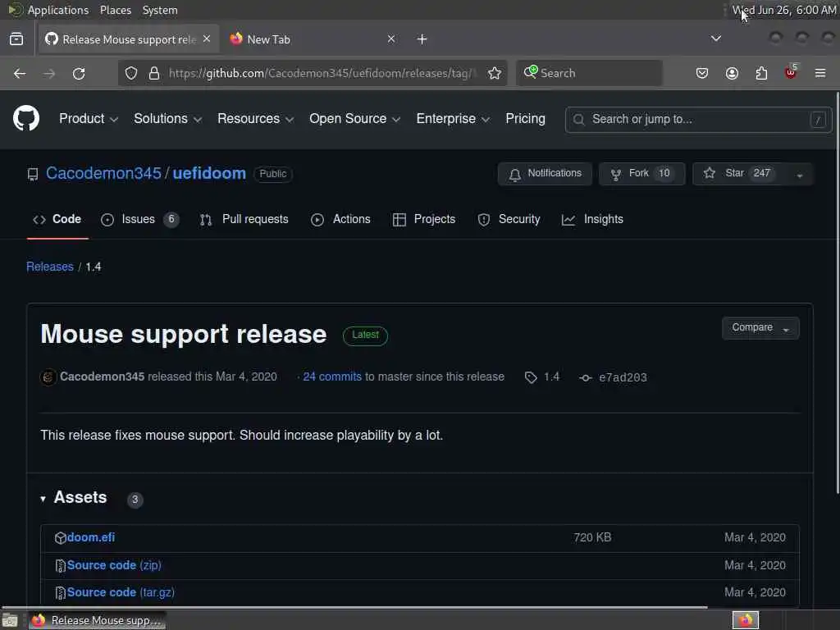
Task: Expand the Enterprise dropdown menu
Action: 453,119
